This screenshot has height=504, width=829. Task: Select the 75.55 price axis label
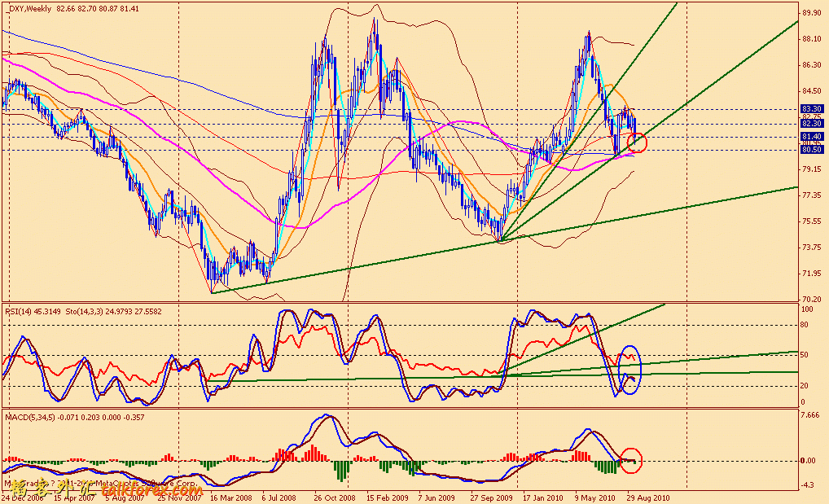(x=812, y=221)
